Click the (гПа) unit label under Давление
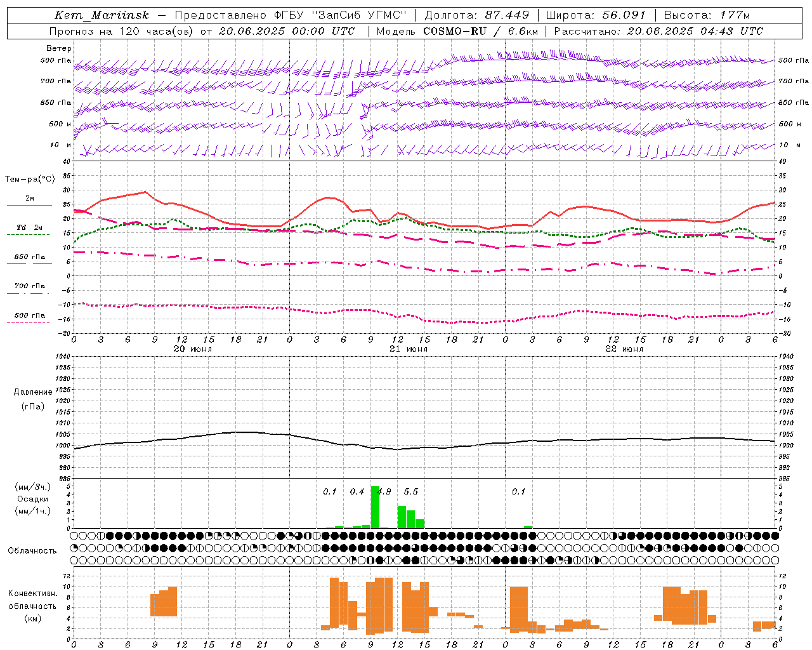The image size is (812, 650). (33, 406)
